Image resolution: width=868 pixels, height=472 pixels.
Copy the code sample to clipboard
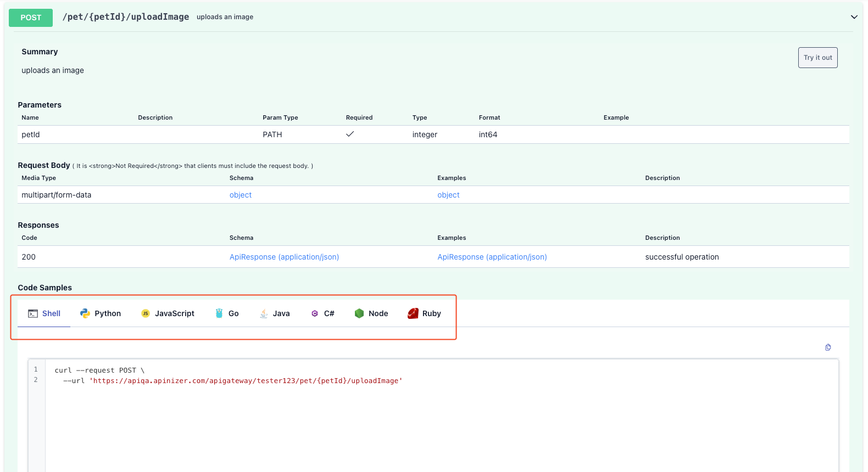point(828,347)
